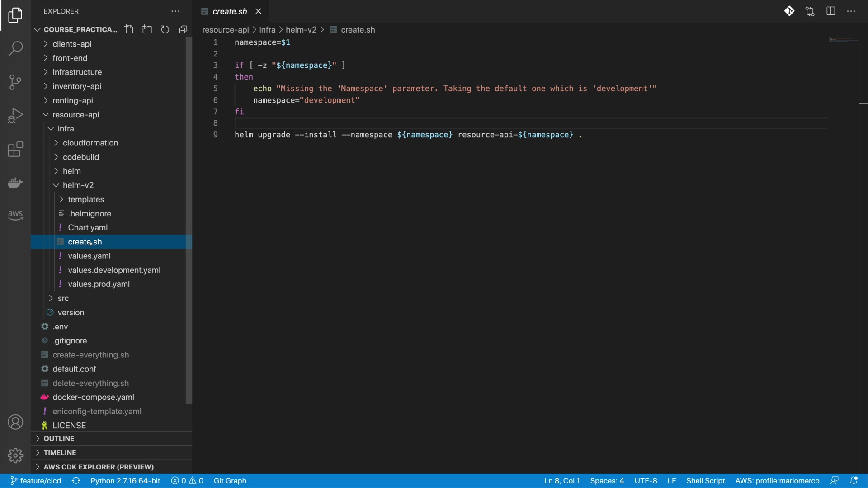Click the Refresh Explorer icon

165,29
